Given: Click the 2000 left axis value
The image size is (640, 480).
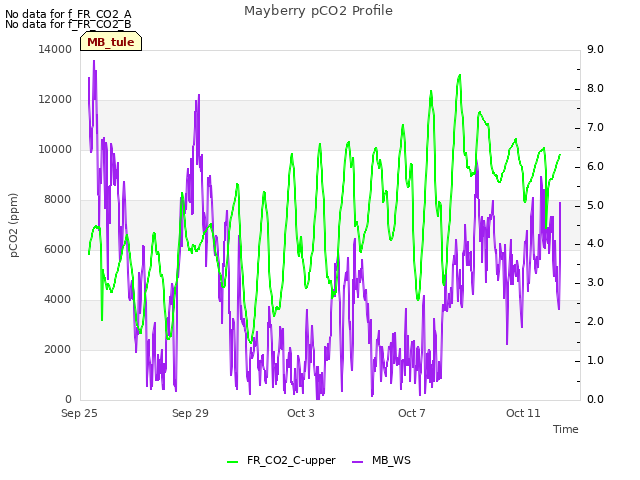Looking at the screenshot, I should [58, 349].
